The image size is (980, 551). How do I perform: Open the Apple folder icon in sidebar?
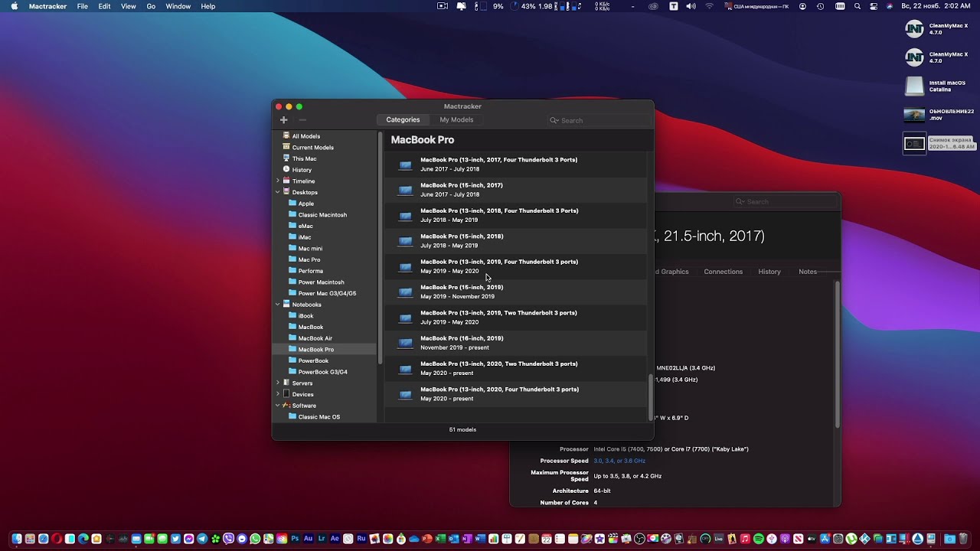tap(292, 204)
